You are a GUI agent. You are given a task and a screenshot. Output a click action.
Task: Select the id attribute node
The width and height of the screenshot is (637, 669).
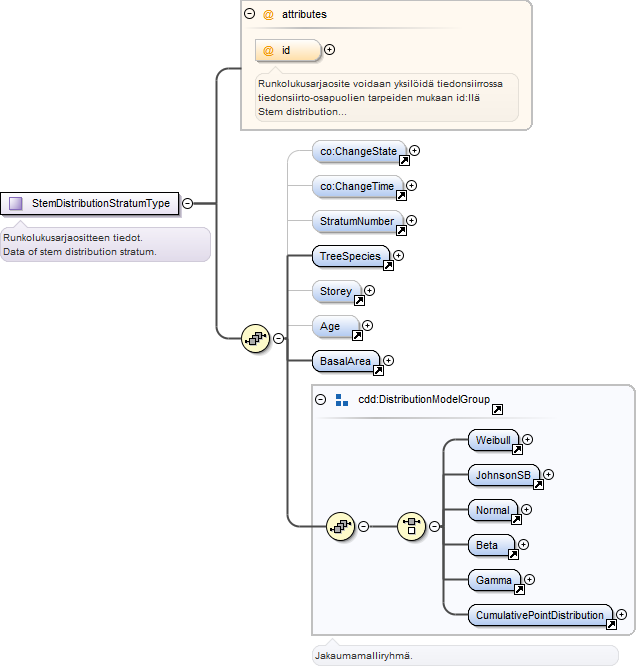(x=288, y=50)
